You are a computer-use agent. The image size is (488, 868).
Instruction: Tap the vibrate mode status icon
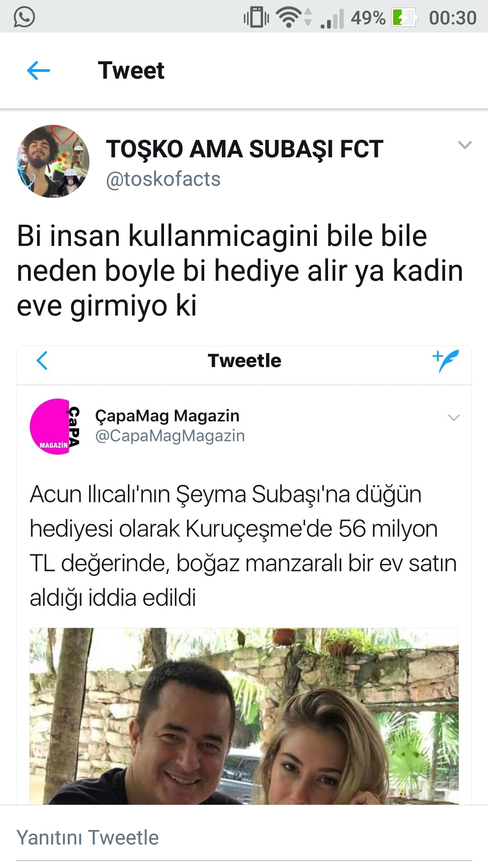pyautogui.click(x=256, y=17)
